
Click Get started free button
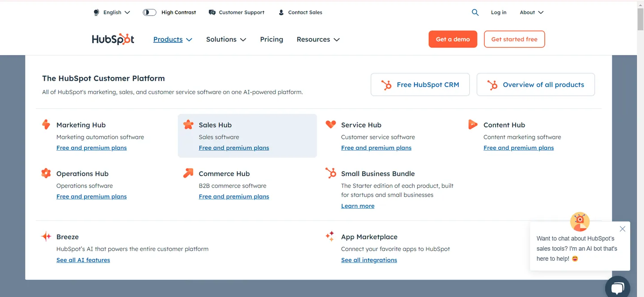[x=514, y=39]
